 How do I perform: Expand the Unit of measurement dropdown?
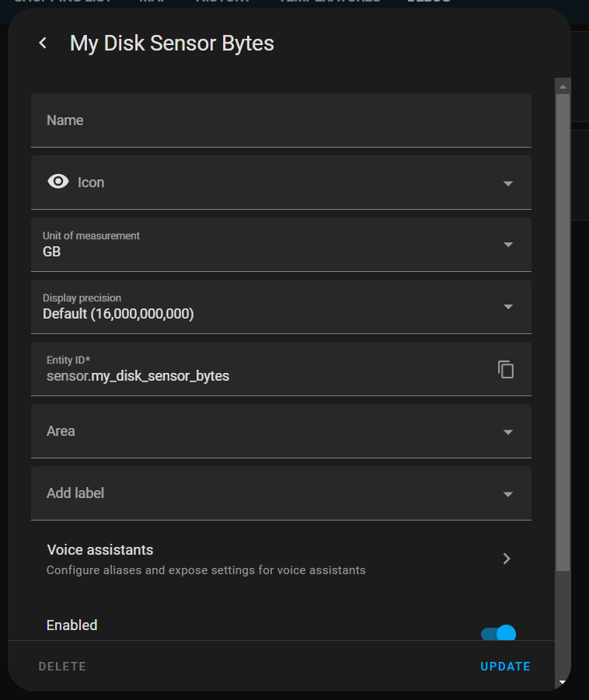tap(508, 245)
